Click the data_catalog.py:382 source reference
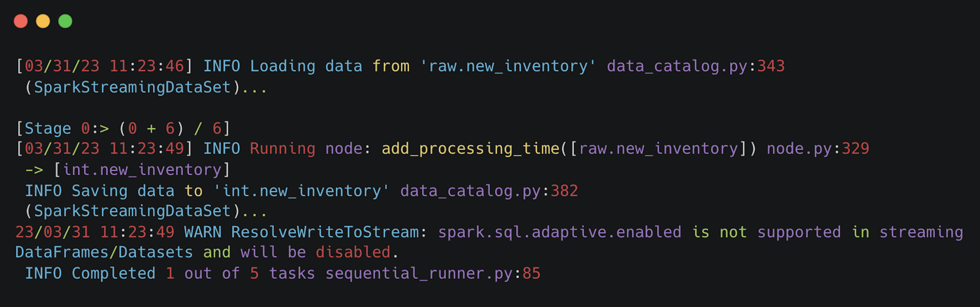This screenshot has width=980, height=307. point(489,191)
